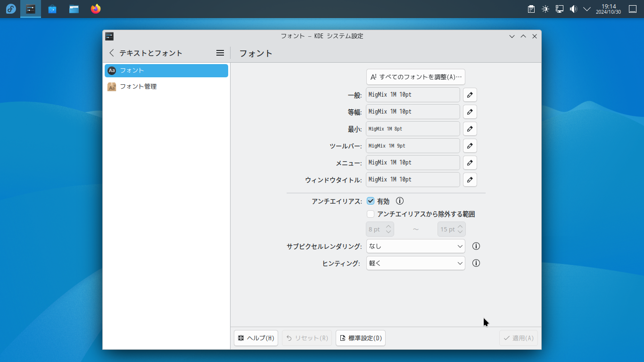Open volume control tray icon
Image resolution: width=644 pixels, height=362 pixels.
[573, 9]
